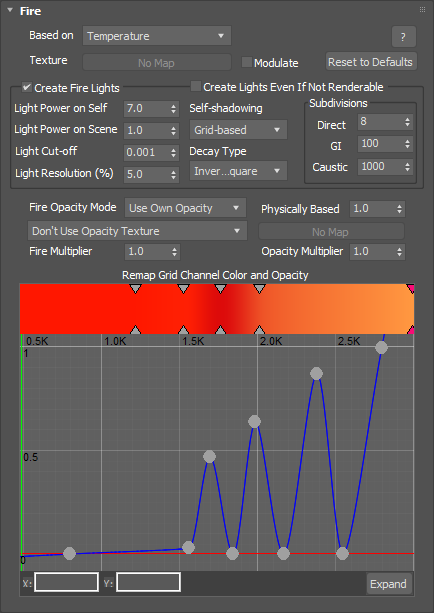Click the question mark help button

(x=404, y=37)
